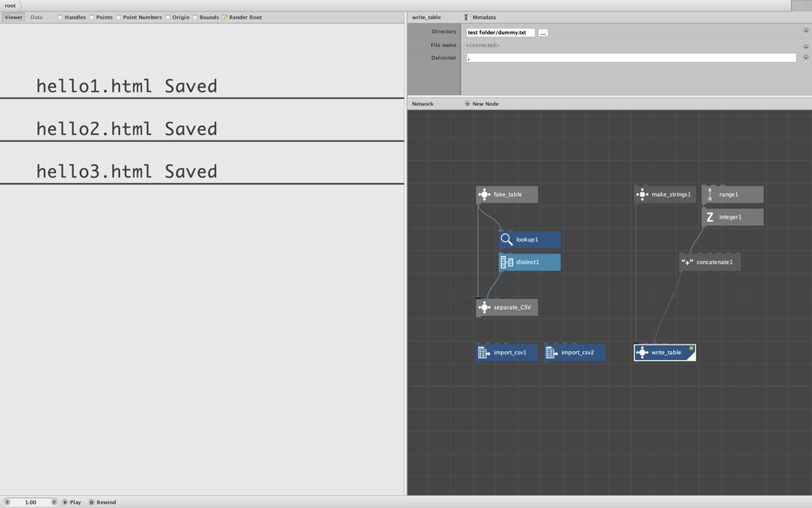Screen dimensions: 812x508
Task: Click 'hello1.html Saved' in viewer
Action: point(127,86)
